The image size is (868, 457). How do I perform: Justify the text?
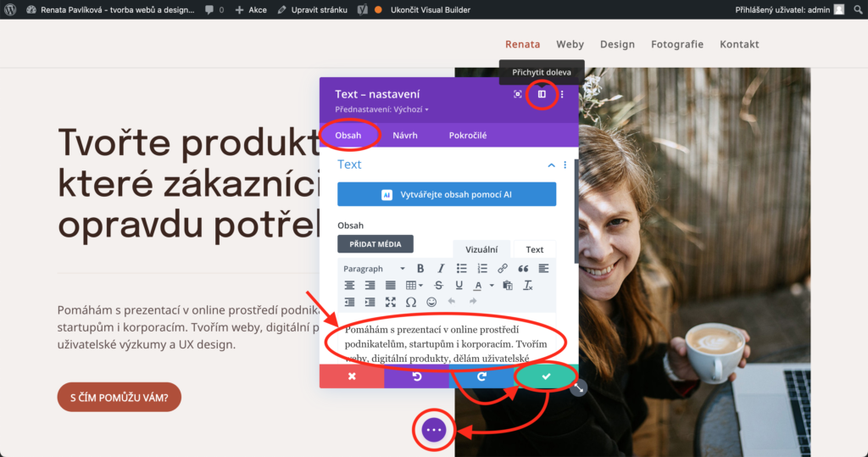pyautogui.click(x=390, y=285)
